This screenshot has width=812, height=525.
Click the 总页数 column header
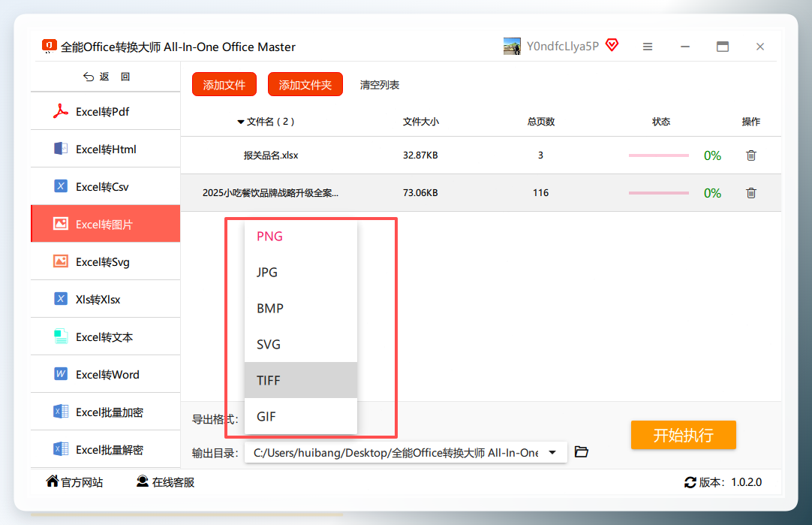(x=540, y=122)
